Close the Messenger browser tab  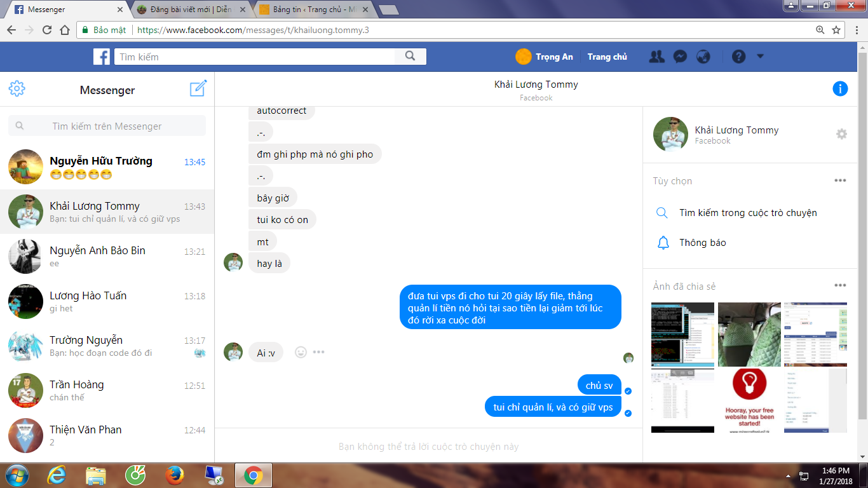coord(121,10)
